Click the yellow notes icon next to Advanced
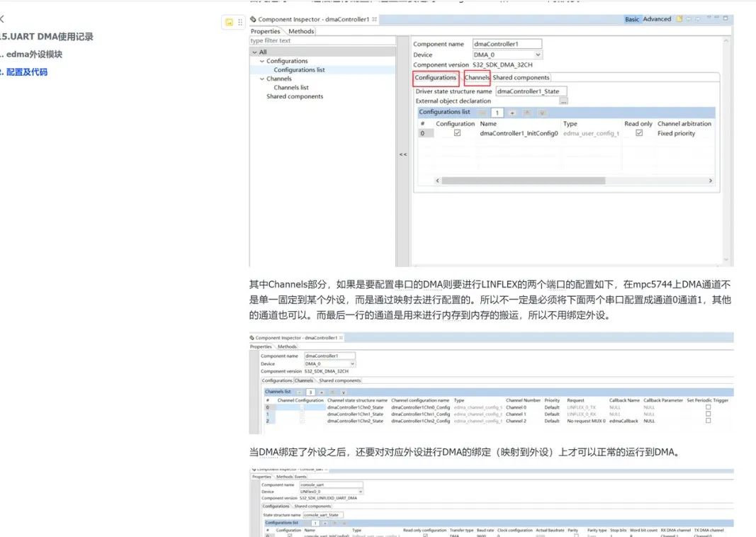Viewport: 756px width, 537px height. pyautogui.click(x=679, y=19)
